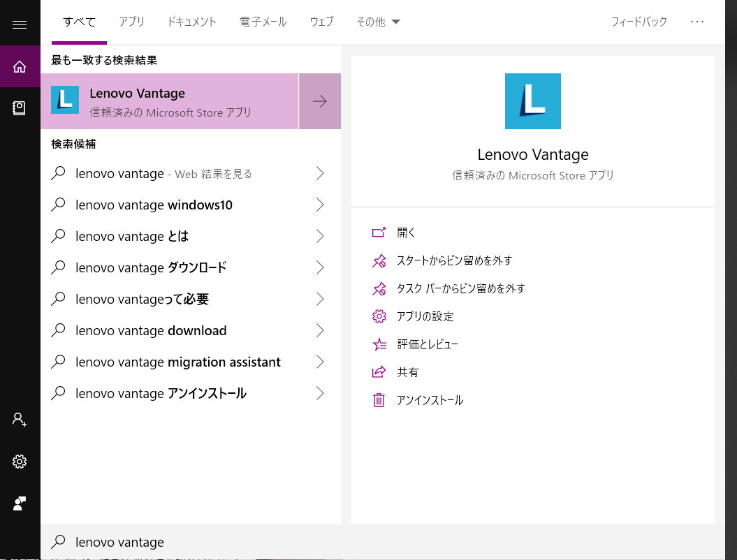Click unpin from taskbar pin icon
Image resolution: width=737 pixels, height=560 pixels.
coord(379,288)
